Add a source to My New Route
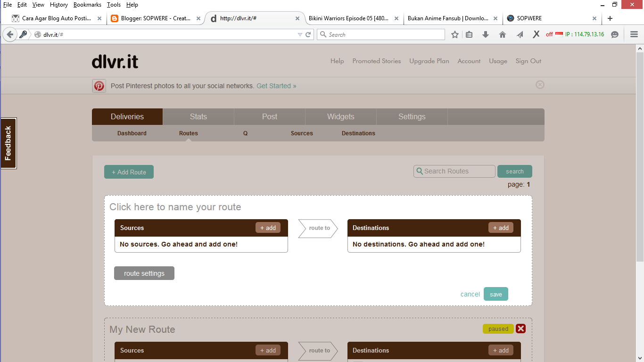Image resolution: width=644 pixels, height=362 pixels. [268, 350]
